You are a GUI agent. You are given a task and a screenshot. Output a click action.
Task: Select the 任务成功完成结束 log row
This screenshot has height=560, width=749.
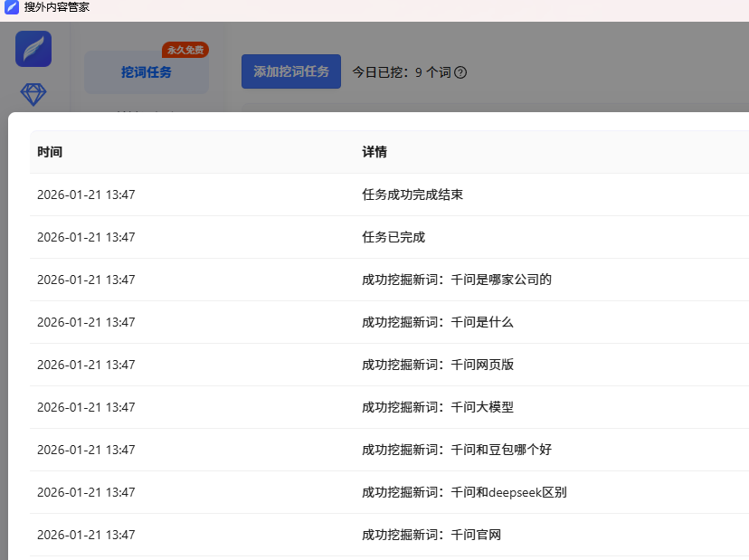[412, 195]
